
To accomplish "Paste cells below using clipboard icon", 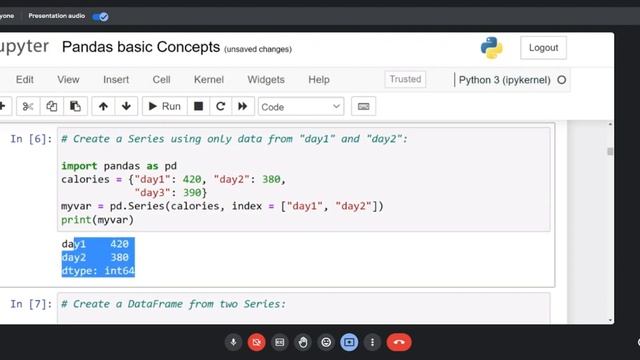I will click(x=75, y=107).
